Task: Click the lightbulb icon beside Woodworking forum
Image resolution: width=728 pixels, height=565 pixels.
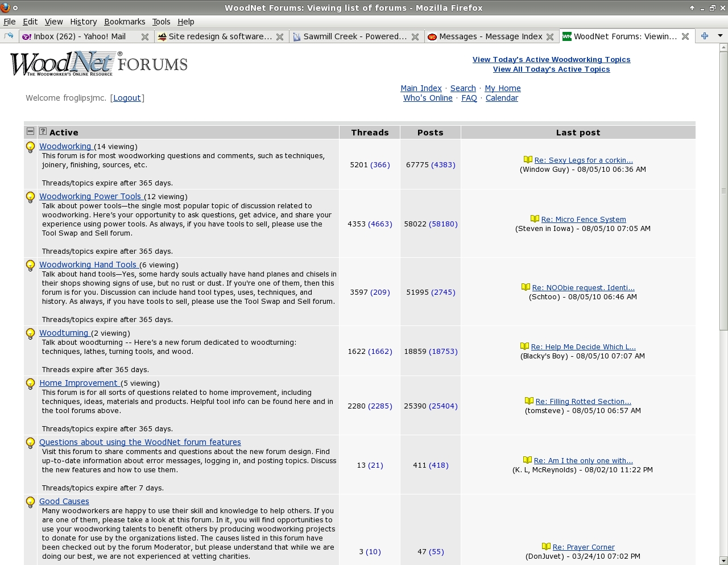Action: coord(31,147)
